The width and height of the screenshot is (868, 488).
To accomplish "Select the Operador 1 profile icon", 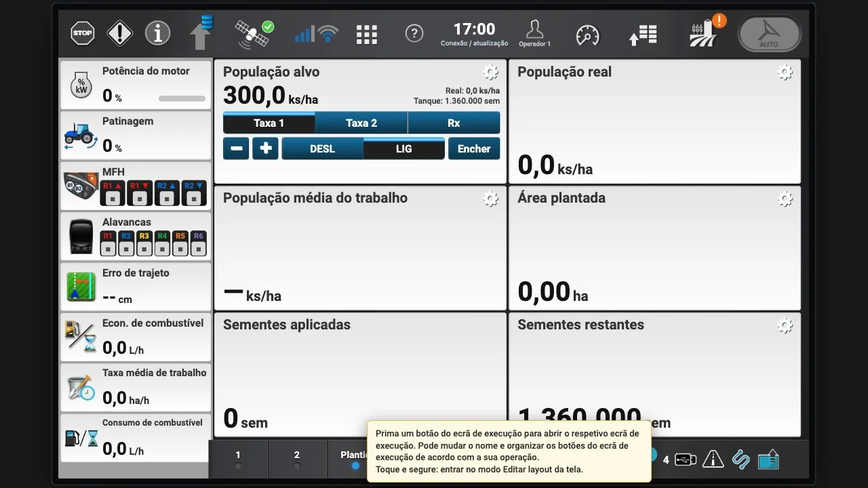I will [534, 33].
